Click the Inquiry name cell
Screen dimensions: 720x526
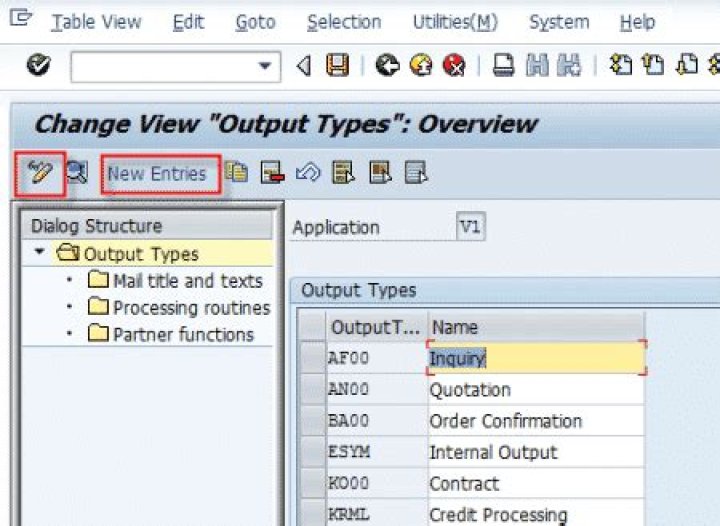click(x=536, y=358)
